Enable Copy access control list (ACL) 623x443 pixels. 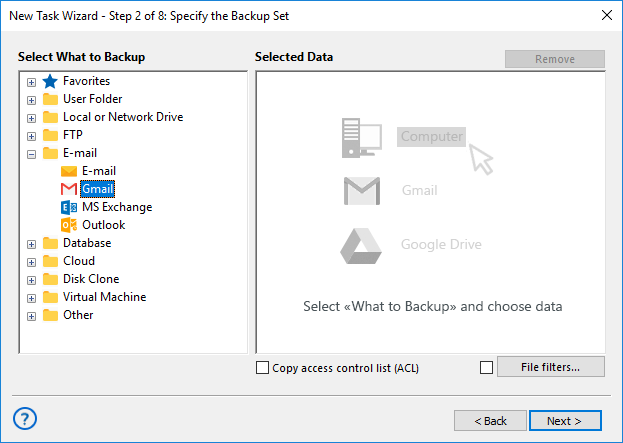click(x=263, y=368)
